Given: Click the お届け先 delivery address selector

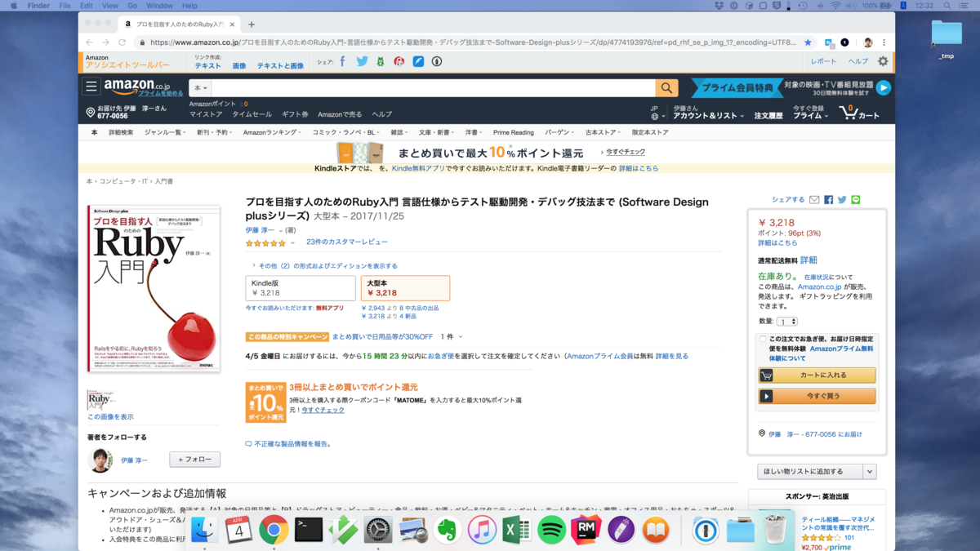Looking at the screenshot, I should click(127, 112).
